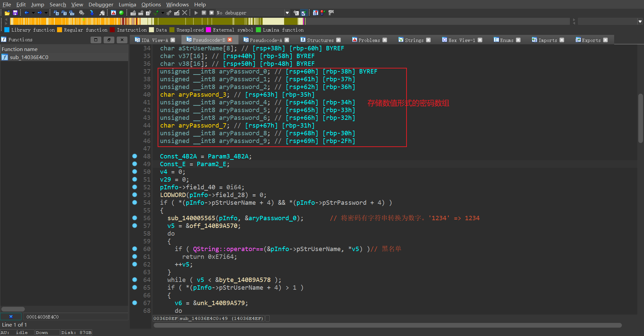Toggle breakpoint dot on line 60
Screen dimensions: 644x336
tap(135, 249)
